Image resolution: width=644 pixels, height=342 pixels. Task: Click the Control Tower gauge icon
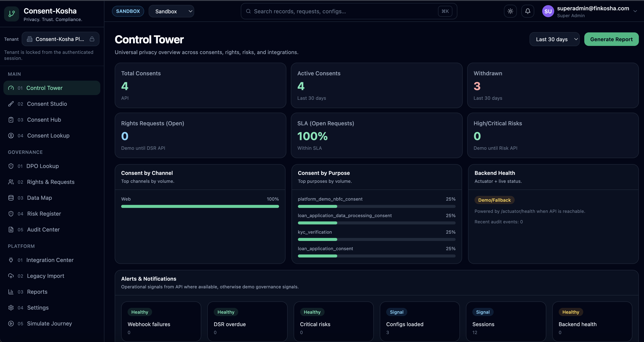(x=11, y=88)
